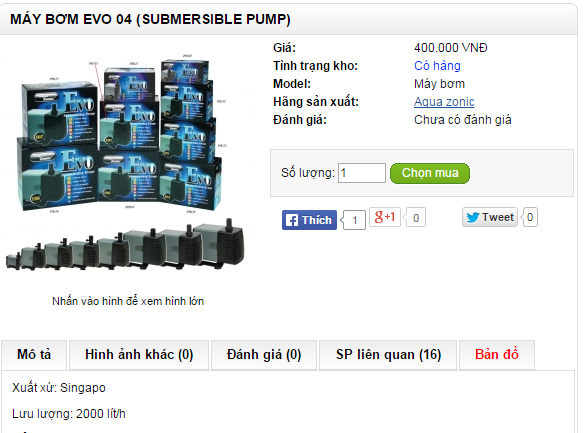Click the green Chọn mua button
Viewport: 584px width, 433px height.
coord(430,173)
